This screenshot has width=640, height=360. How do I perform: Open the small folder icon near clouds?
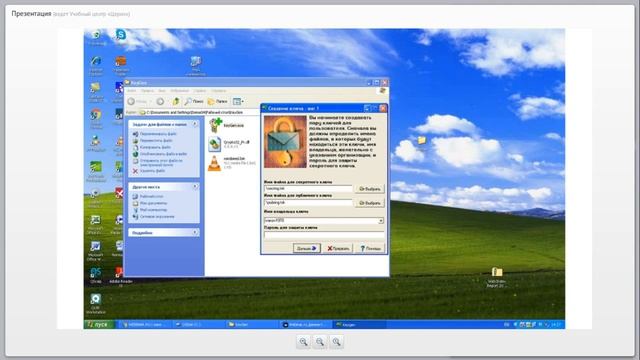[x=422, y=140]
